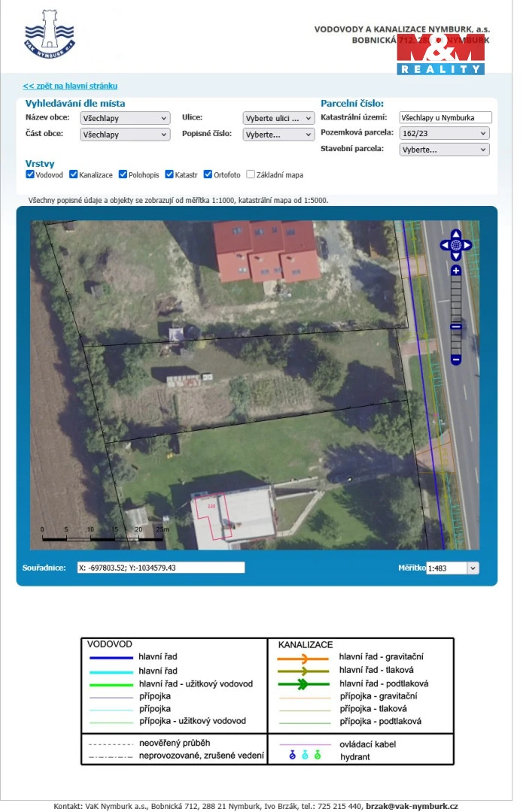This screenshot has height=812, width=532.
Task: Zoom out with the bottom minus button
Action: [x=456, y=360]
